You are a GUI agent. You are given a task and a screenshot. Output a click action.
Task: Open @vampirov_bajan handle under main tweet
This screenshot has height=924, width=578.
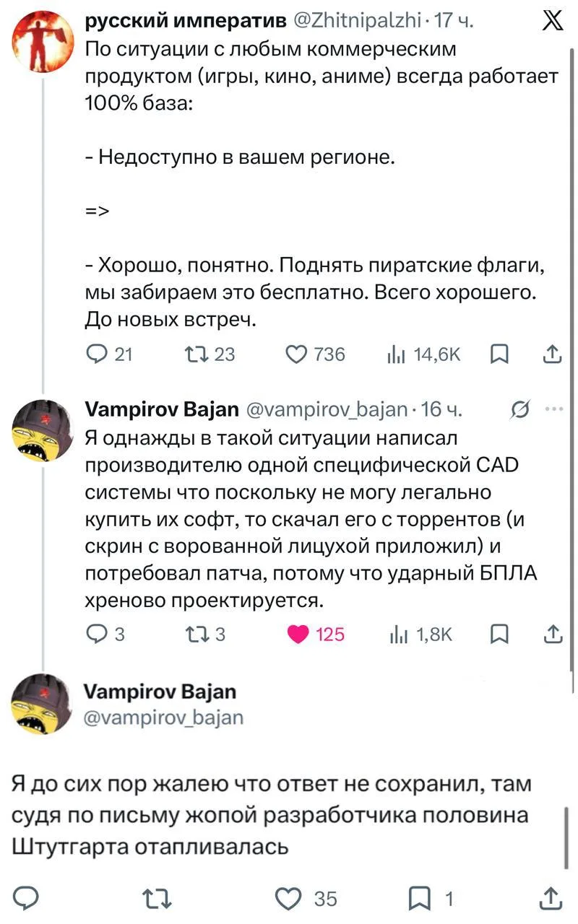[165, 717]
